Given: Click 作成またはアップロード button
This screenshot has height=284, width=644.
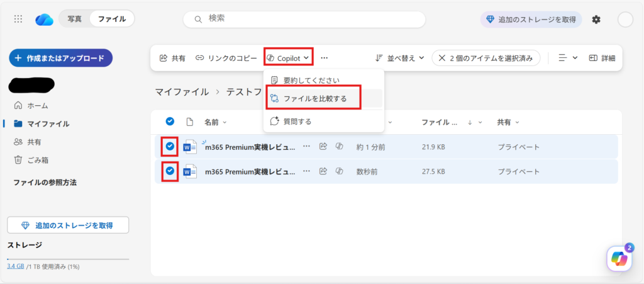Looking at the screenshot, I should 60,58.
